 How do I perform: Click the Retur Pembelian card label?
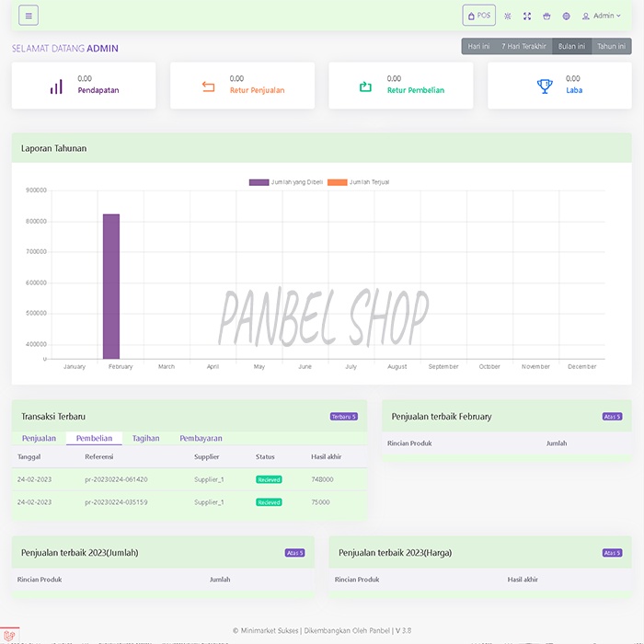(x=416, y=90)
